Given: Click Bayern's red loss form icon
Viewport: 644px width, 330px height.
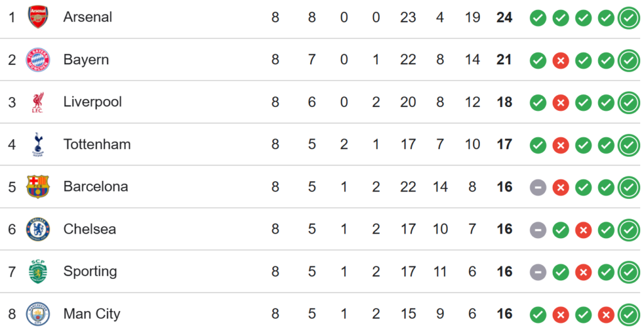Looking at the screenshot, I should tap(560, 60).
